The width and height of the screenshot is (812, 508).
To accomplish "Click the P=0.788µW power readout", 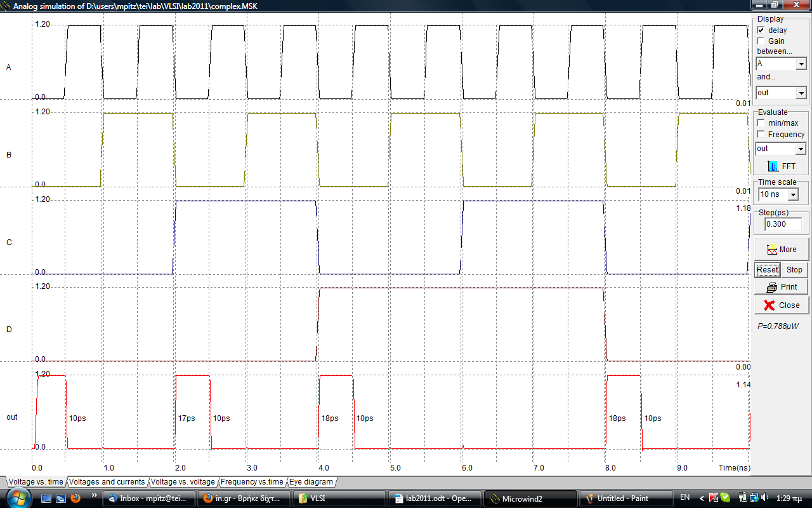I will click(778, 326).
